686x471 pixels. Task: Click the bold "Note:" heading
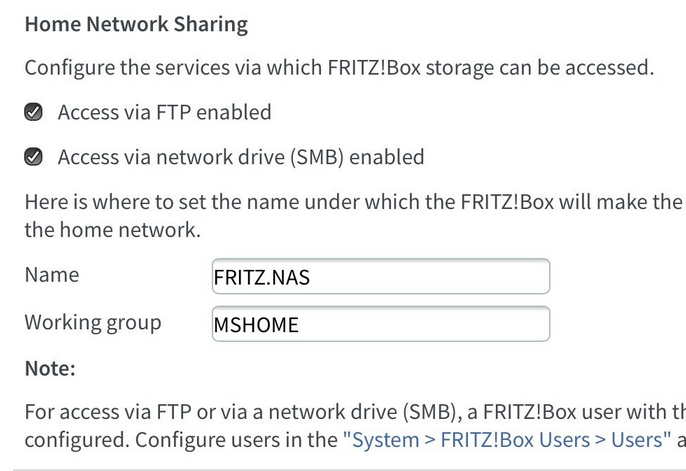click(50, 369)
